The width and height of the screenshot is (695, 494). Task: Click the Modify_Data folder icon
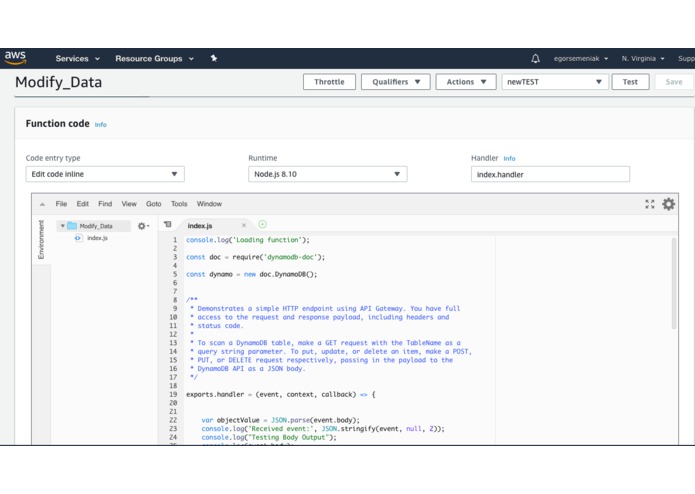pos(72,226)
